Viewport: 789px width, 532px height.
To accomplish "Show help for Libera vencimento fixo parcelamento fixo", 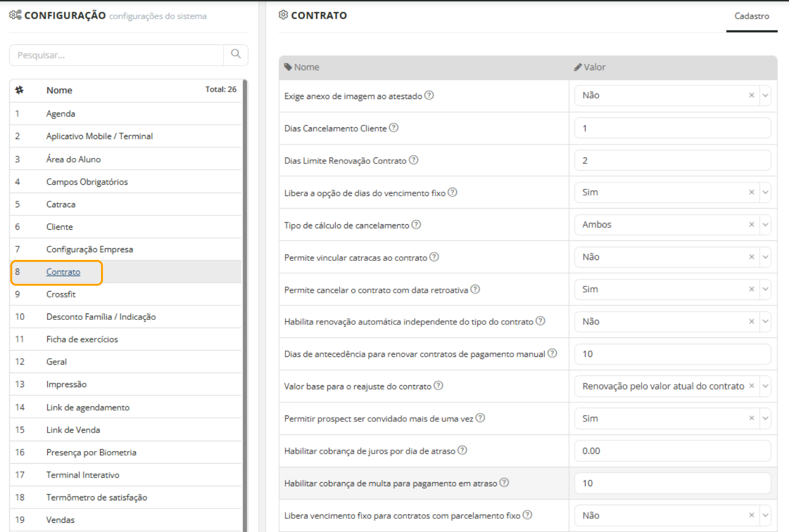I will tap(527, 515).
